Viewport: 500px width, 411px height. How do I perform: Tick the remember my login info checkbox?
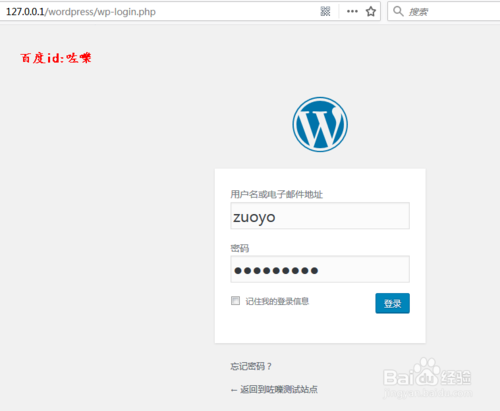point(235,301)
